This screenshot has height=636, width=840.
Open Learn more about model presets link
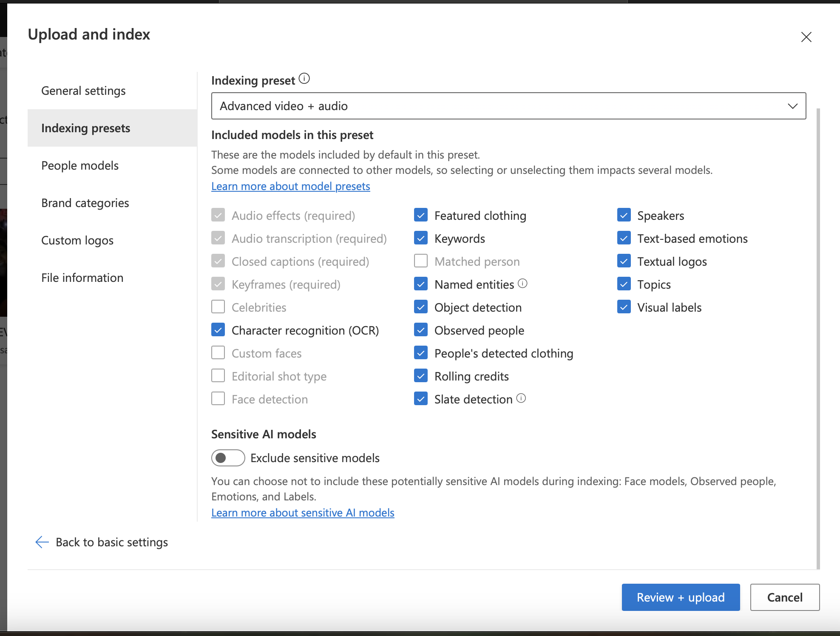[290, 186]
